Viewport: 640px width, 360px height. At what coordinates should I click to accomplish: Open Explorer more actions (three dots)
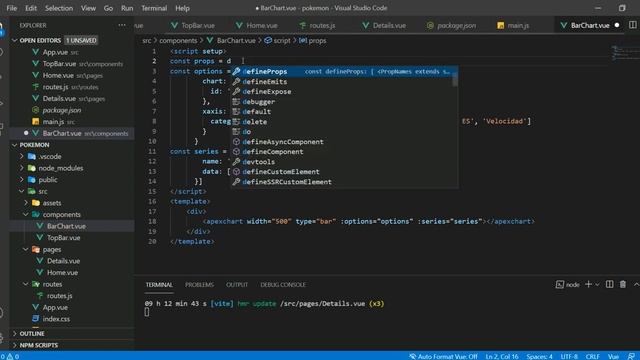(x=122, y=25)
